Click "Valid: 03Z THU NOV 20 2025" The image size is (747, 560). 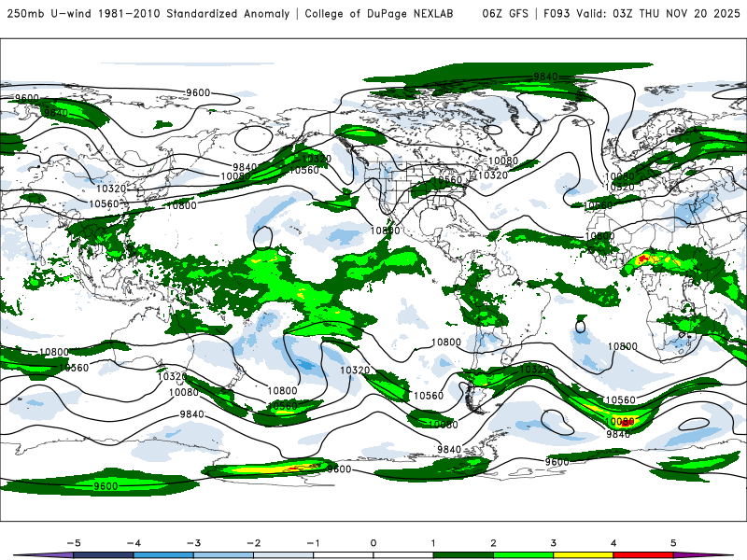[658, 14]
